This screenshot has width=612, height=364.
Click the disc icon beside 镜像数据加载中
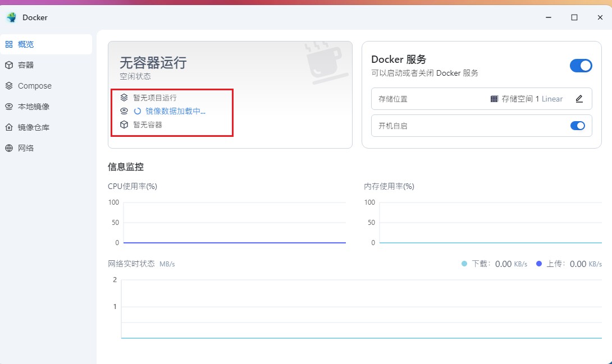(124, 111)
